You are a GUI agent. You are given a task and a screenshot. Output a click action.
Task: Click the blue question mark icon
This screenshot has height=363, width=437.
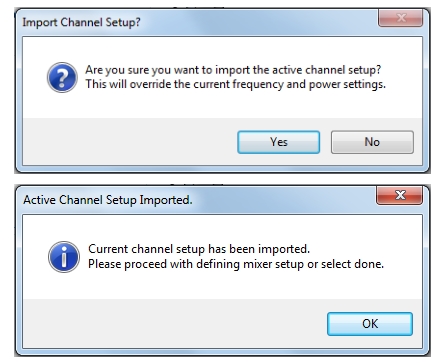pos(62,77)
